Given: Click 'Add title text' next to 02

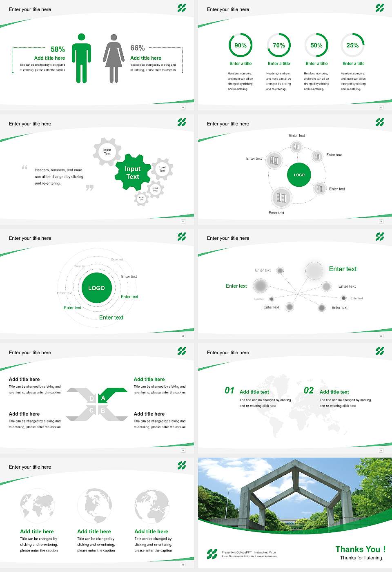Looking at the screenshot, I should (334, 392).
